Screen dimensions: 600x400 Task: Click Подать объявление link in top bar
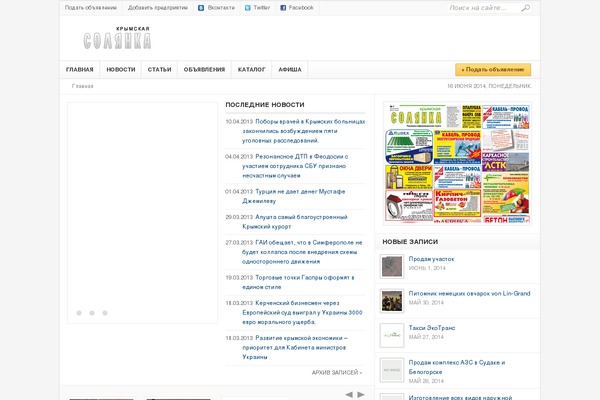click(x=91, y=8)
